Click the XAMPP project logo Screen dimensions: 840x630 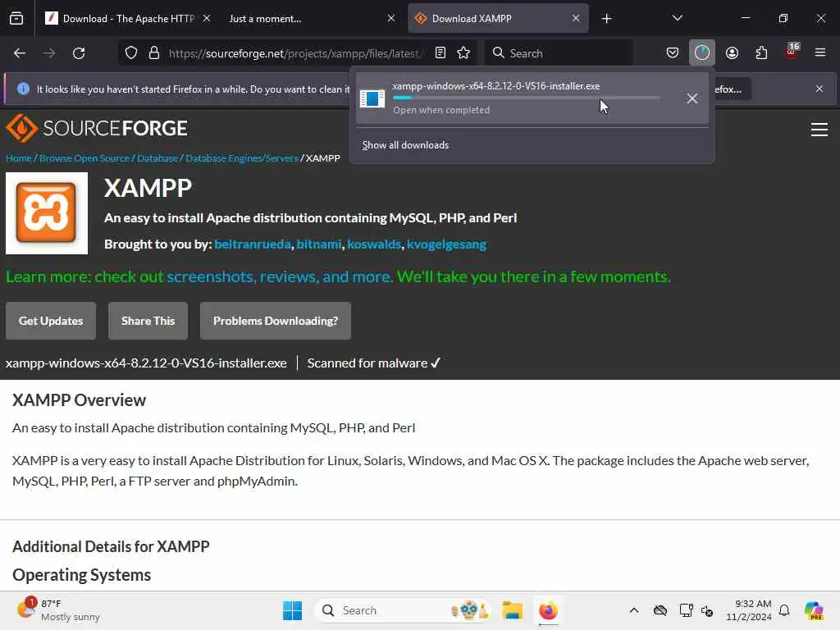click(47, 213)
